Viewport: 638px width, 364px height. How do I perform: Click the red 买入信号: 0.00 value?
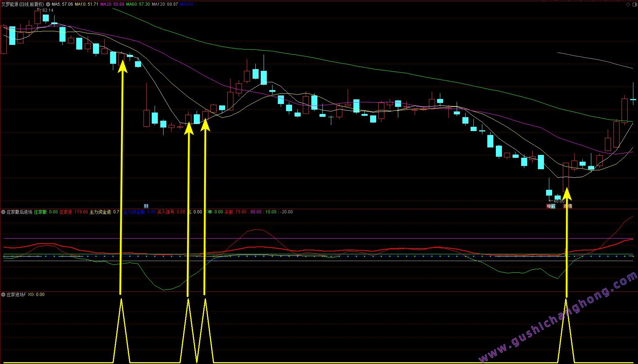pos(171,212)
